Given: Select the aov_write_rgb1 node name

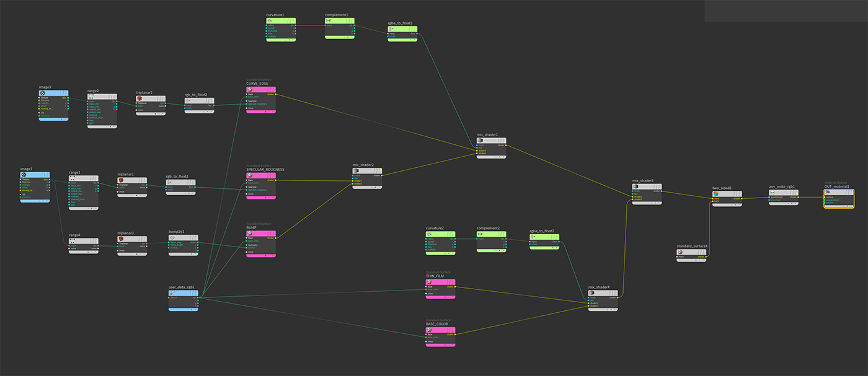Looking at the screenshot, I should (x=782, y=186).
